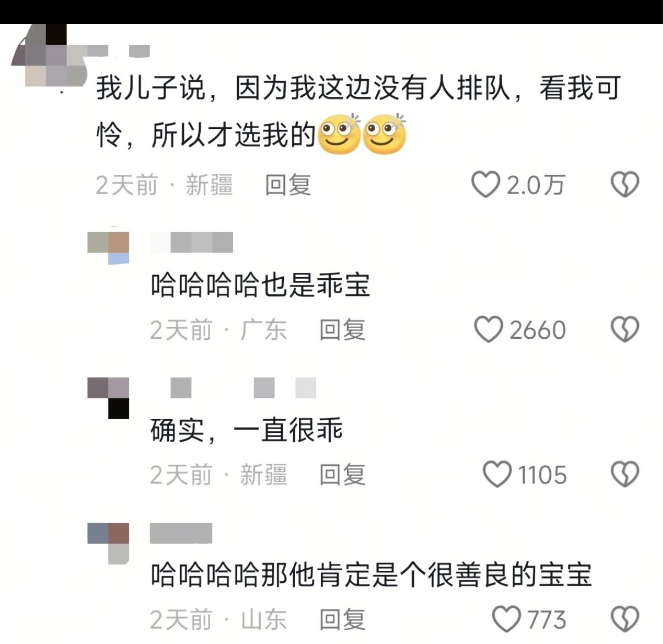The height and width of the screenshot is (644, 663).
Task: Like the comment with 773 likes
Action: click(x=506, y=619)
